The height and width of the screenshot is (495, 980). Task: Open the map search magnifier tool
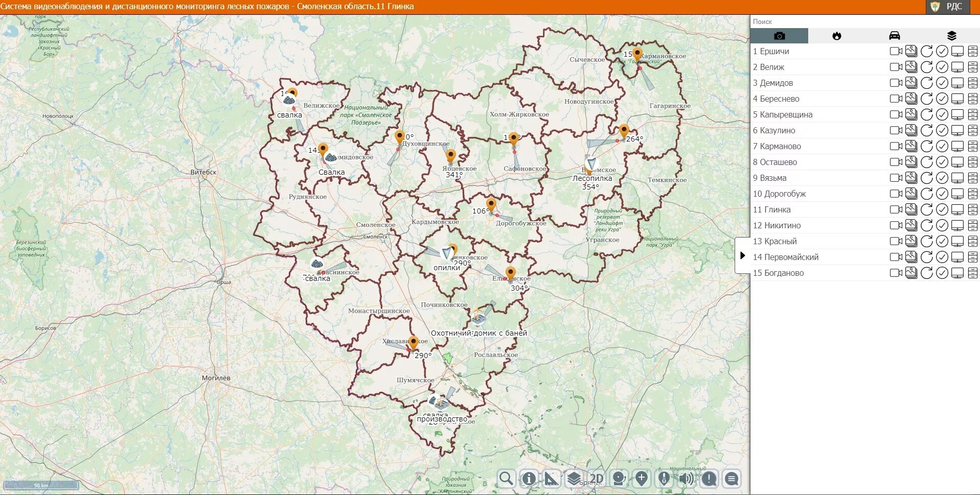(506, 479)
